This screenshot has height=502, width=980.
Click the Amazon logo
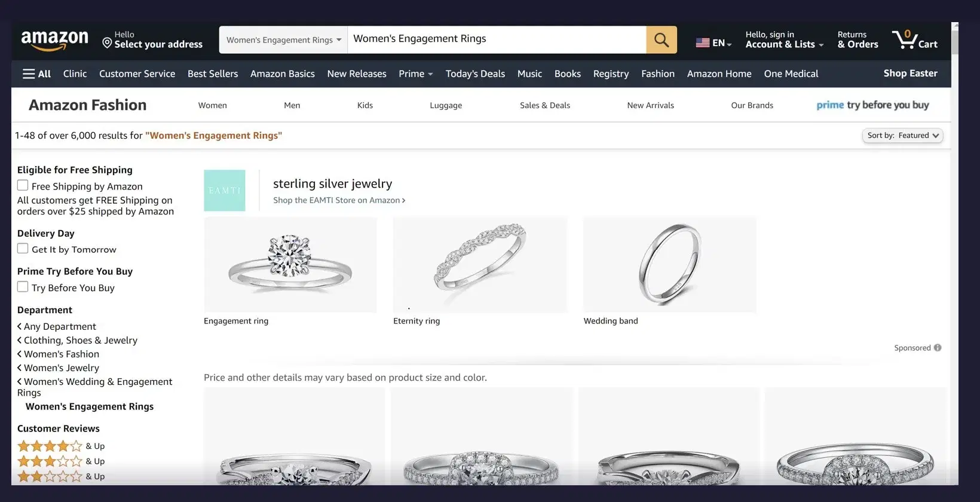54,40
